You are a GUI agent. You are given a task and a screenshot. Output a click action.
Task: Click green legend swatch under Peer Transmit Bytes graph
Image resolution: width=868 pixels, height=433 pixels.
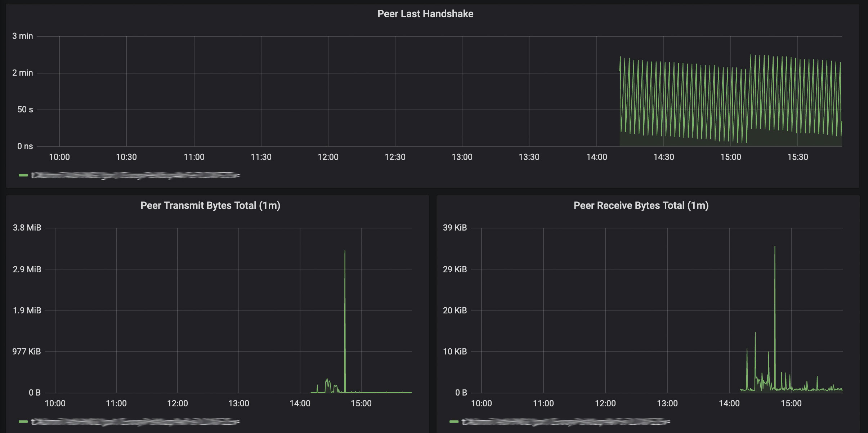tap(23, 421)
